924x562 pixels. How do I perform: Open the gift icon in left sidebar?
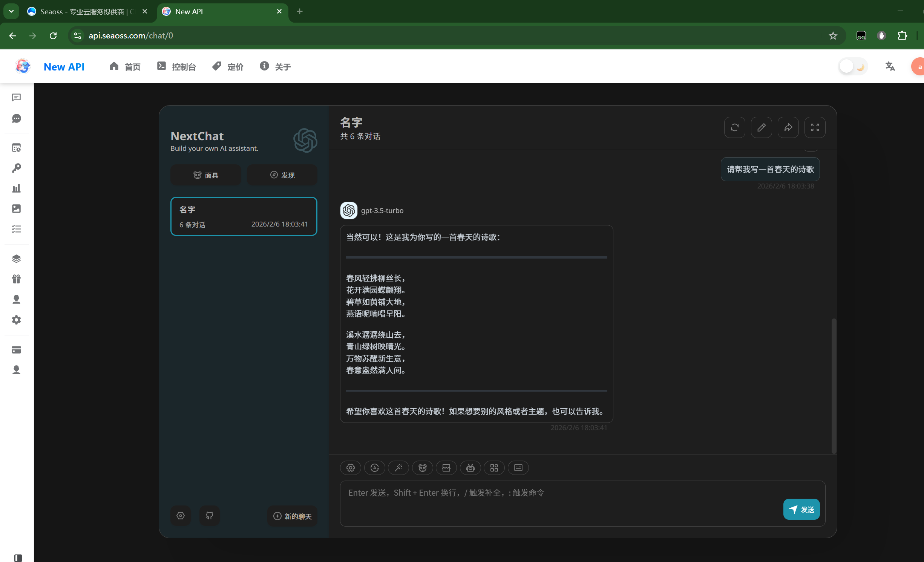click(16, 279)
